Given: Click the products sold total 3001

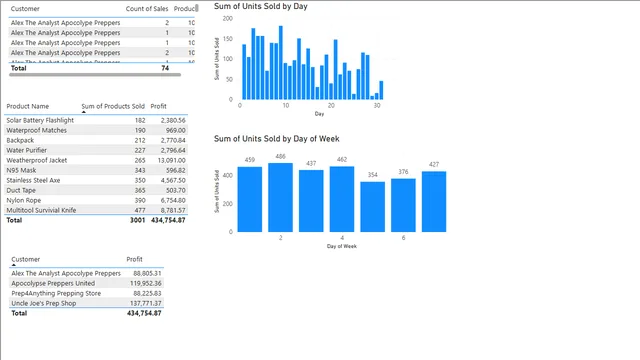Looking at the screenshot, I should (138, 220).
